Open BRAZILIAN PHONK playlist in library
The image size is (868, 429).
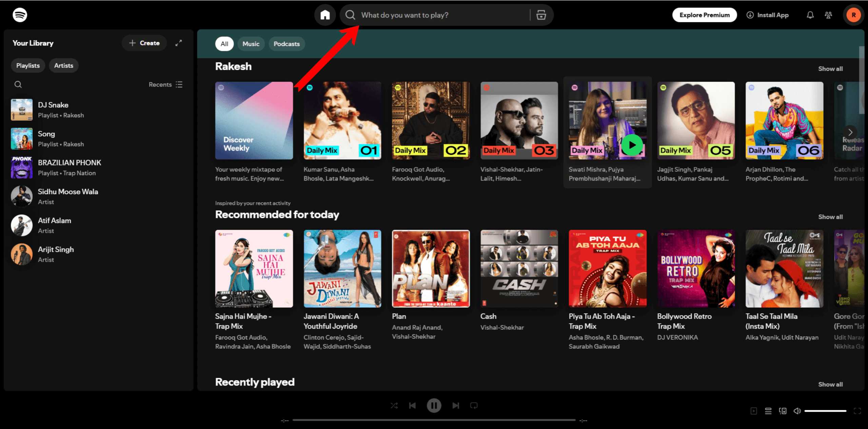98,167
